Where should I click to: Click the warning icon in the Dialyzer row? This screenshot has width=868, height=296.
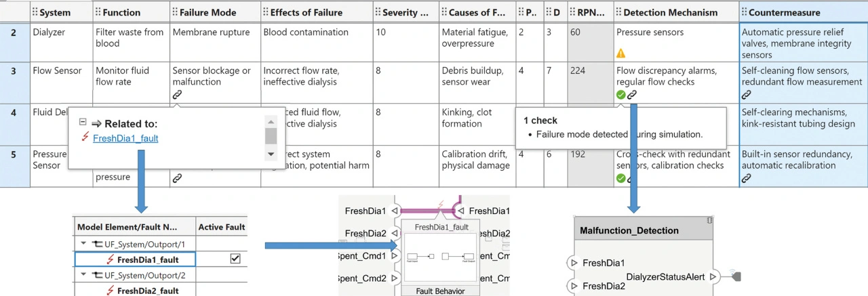pyautogui.click(x=621, y=53)
